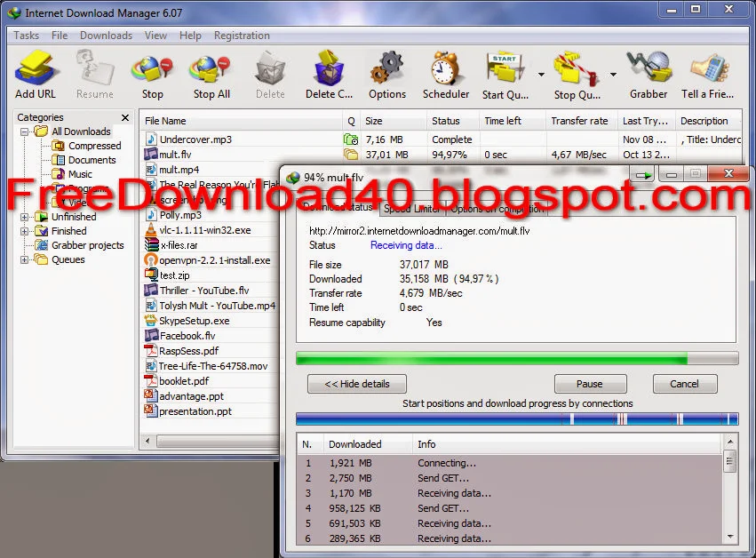The image size is (756, 558).
Task: Open the View menu
Action: (155, 36)
